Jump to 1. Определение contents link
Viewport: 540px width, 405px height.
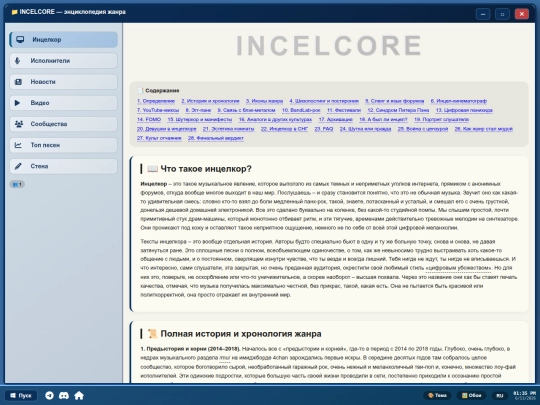(x=156, y=101)
